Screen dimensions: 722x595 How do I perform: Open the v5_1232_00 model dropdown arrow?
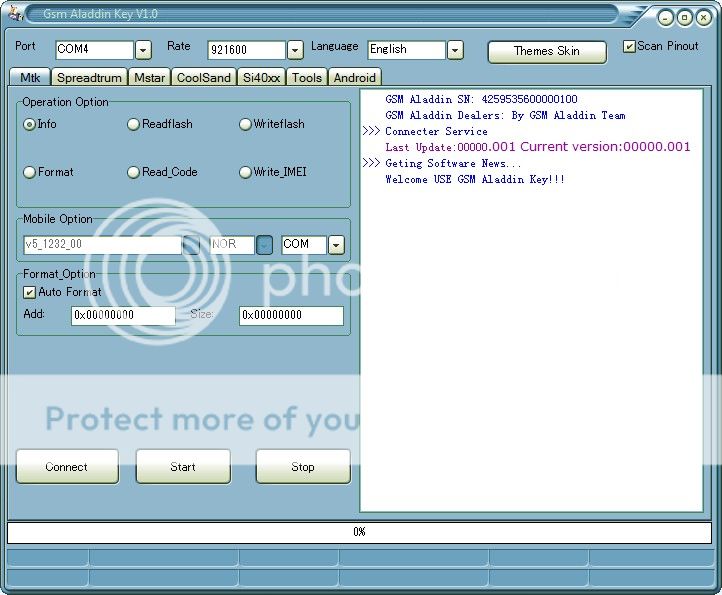point(192,245)
